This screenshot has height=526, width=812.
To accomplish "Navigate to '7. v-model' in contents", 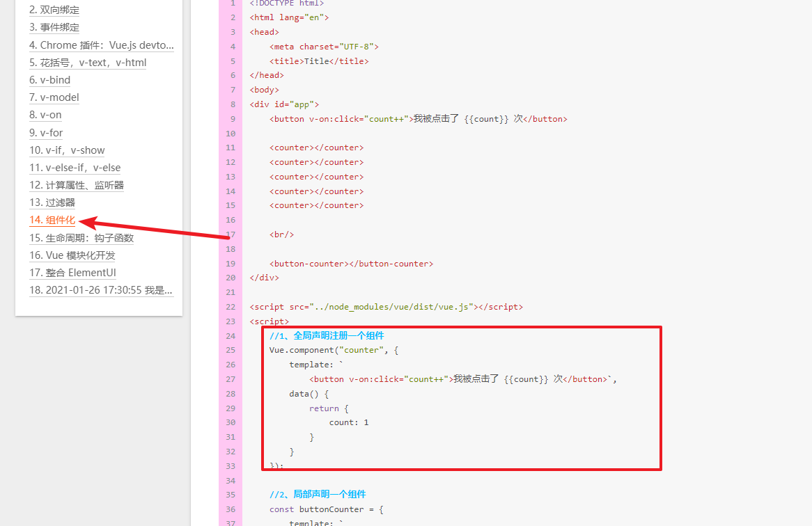I will pyautogui.click(x=54, y=97).
